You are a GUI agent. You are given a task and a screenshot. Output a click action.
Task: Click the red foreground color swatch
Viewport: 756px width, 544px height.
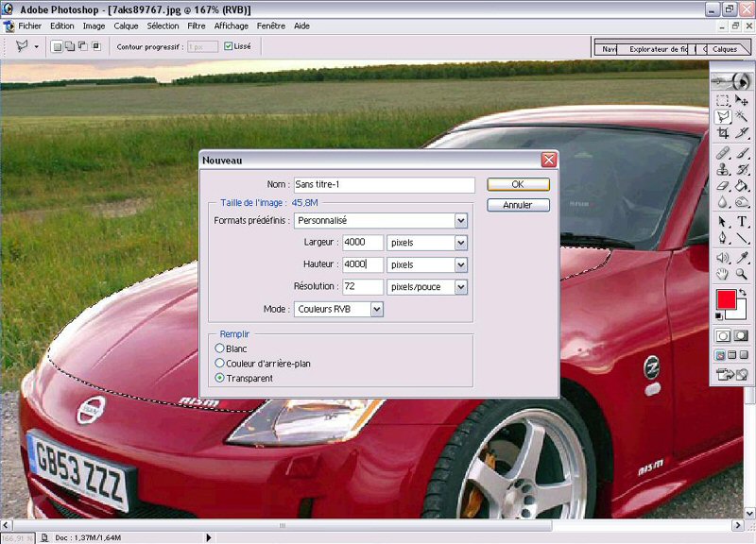[726, 299]
